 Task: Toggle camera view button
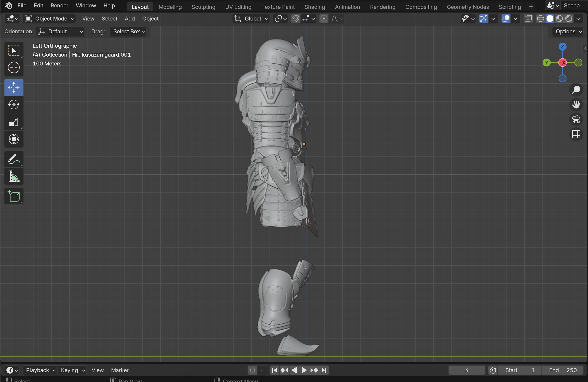click(x=576, y=120)
